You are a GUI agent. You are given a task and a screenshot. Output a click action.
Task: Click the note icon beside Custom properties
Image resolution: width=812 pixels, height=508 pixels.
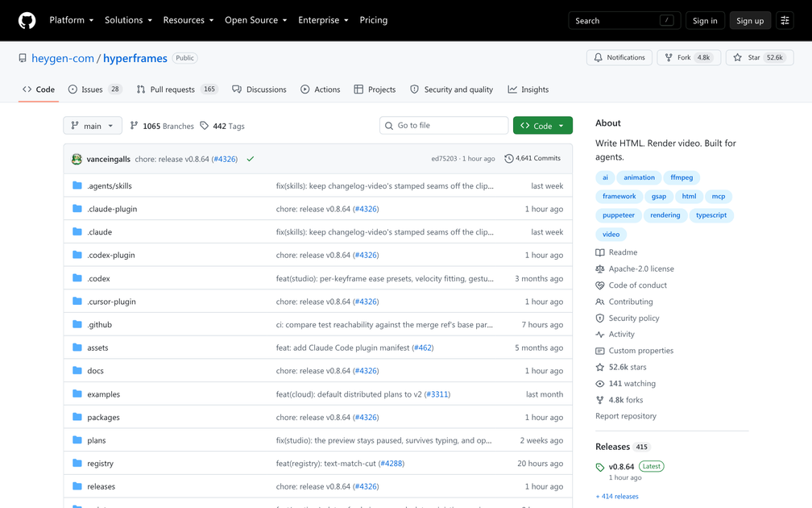[599, 351]
